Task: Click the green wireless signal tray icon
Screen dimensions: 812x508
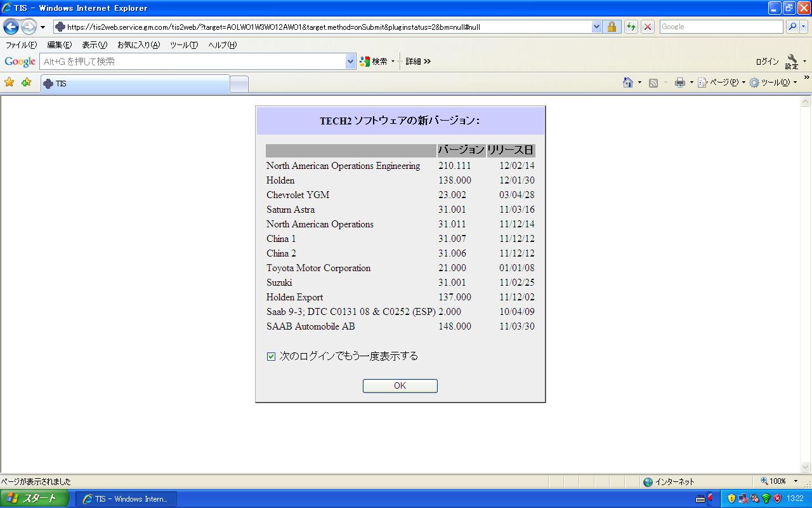Action: tap(766, 499)
